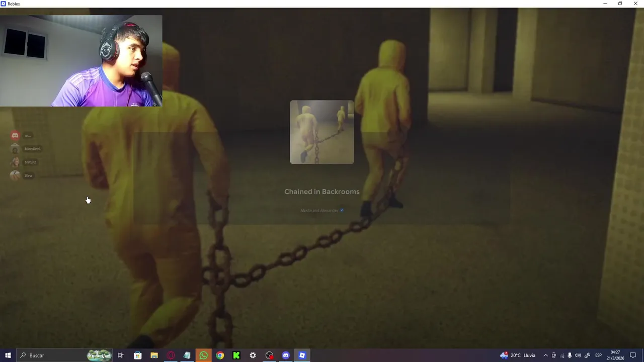Open Microsoft Store from taskbar
This screenshot has width=644, height=362.
tap(137, 355)
